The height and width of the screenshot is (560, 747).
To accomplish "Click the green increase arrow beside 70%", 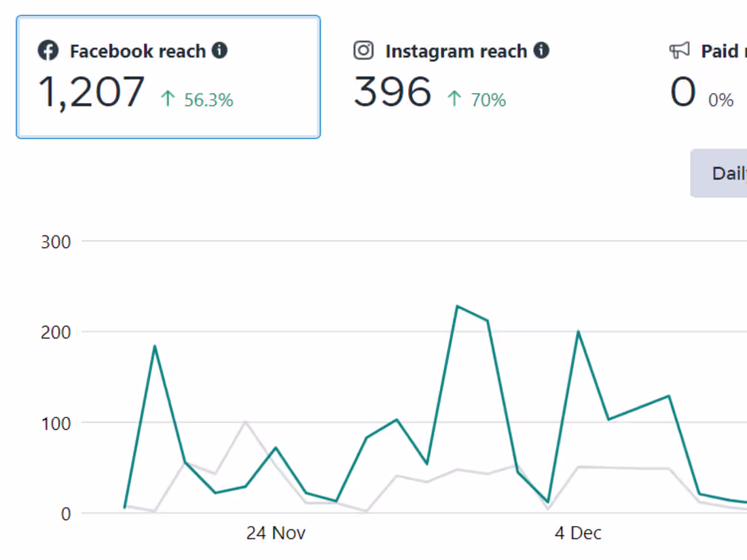I will (454, 100).
